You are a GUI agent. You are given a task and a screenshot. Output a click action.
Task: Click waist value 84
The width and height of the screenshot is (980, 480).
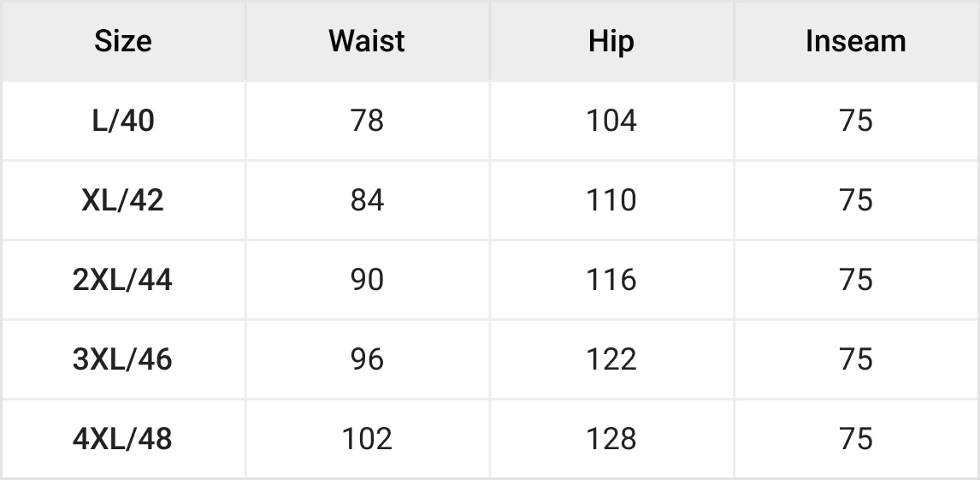click(367, 200)
